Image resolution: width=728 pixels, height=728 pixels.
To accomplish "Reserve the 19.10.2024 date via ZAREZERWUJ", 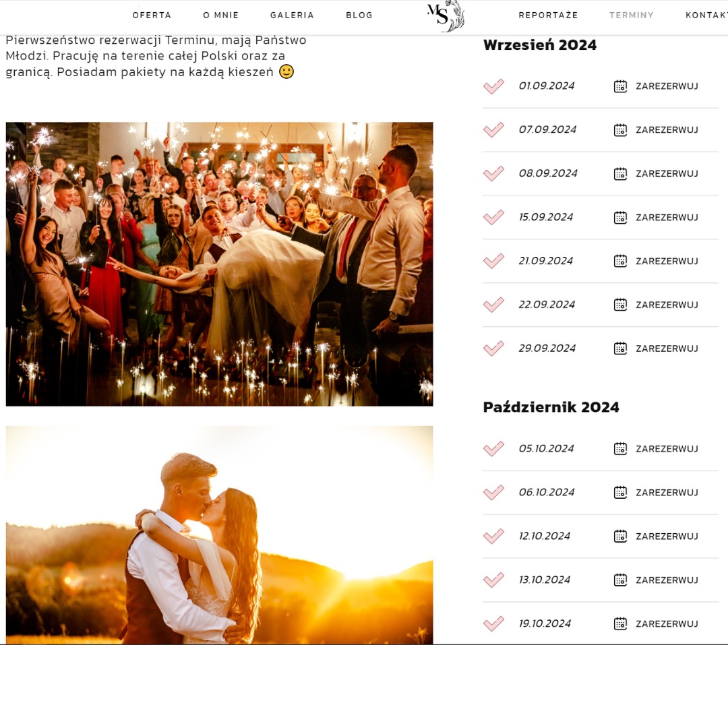I will [x=667, y=624].
